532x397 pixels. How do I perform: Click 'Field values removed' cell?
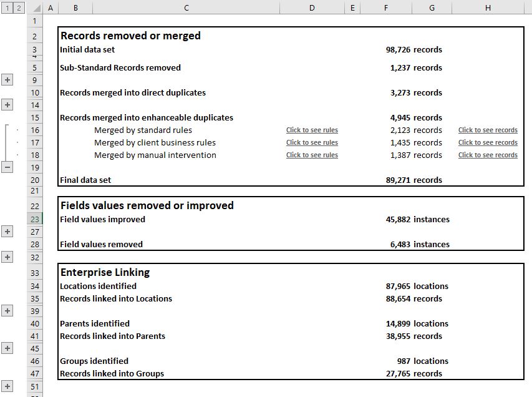101,244
